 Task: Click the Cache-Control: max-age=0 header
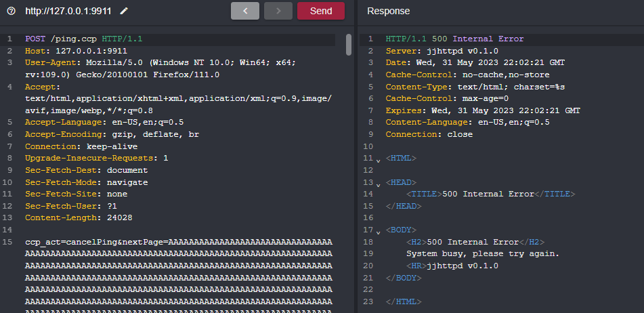click(447, 99)
